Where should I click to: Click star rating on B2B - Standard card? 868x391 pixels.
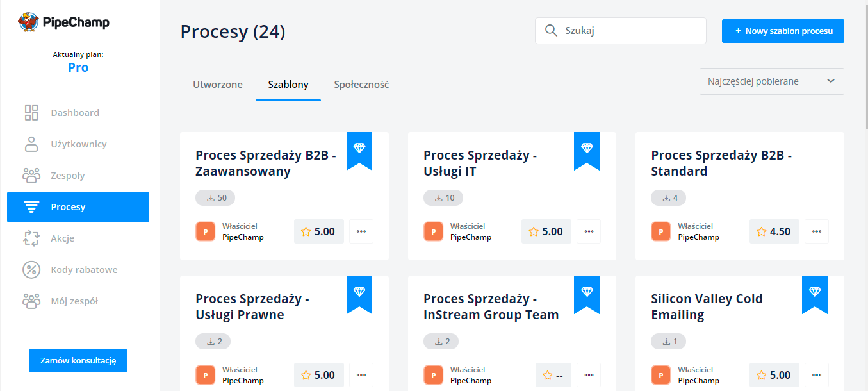(762, 231)
